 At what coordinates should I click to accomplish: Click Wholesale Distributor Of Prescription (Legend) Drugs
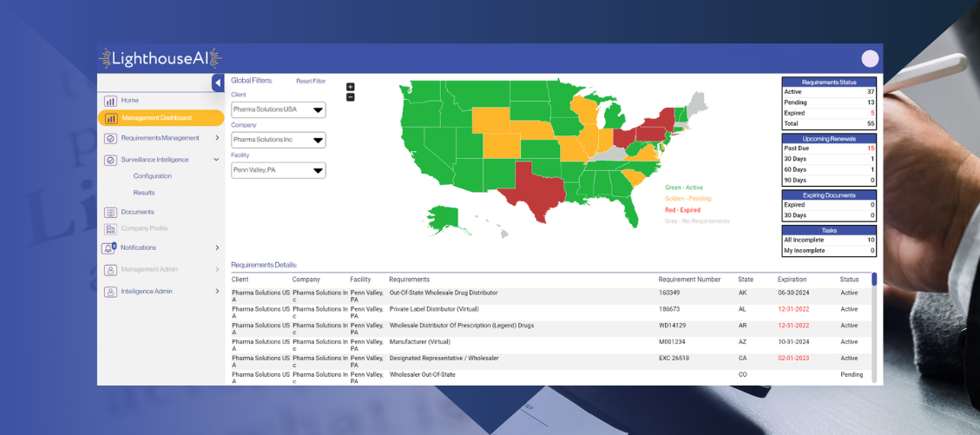click(461, 326)
